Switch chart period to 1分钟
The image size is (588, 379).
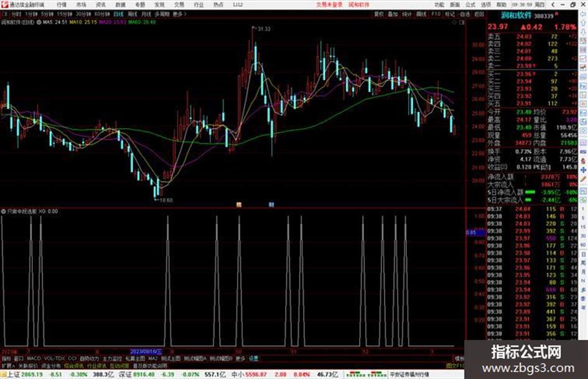tap(31, 14)
